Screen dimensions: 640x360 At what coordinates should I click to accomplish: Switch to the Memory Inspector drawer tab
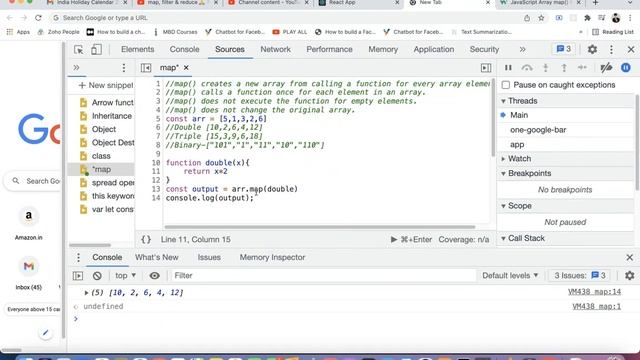[272, 258]
